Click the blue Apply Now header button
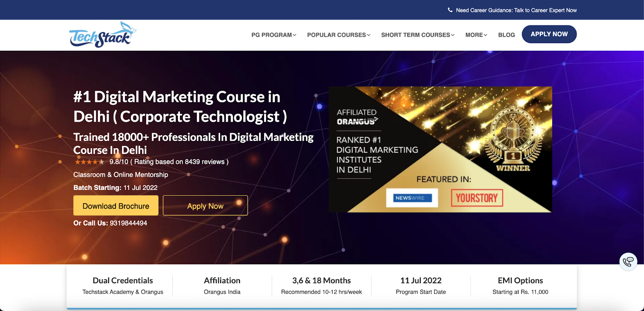The height and width of the screenshot is (311, 644). [549, 34]
